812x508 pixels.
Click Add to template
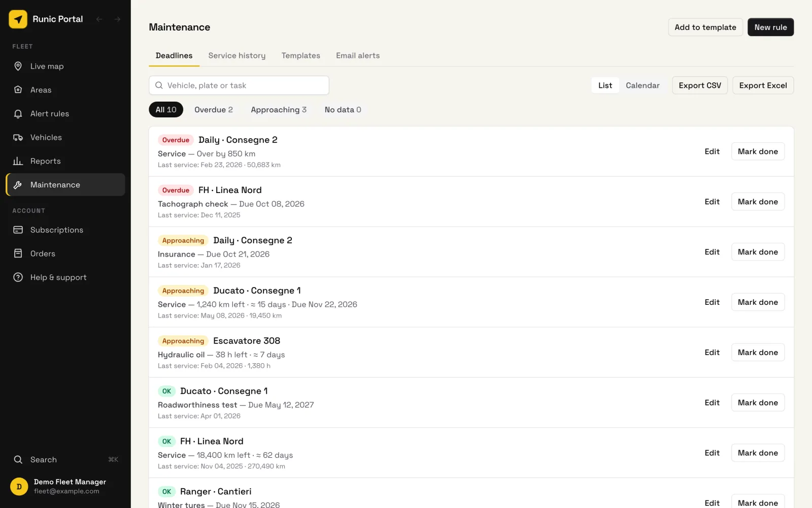point(705,27)
